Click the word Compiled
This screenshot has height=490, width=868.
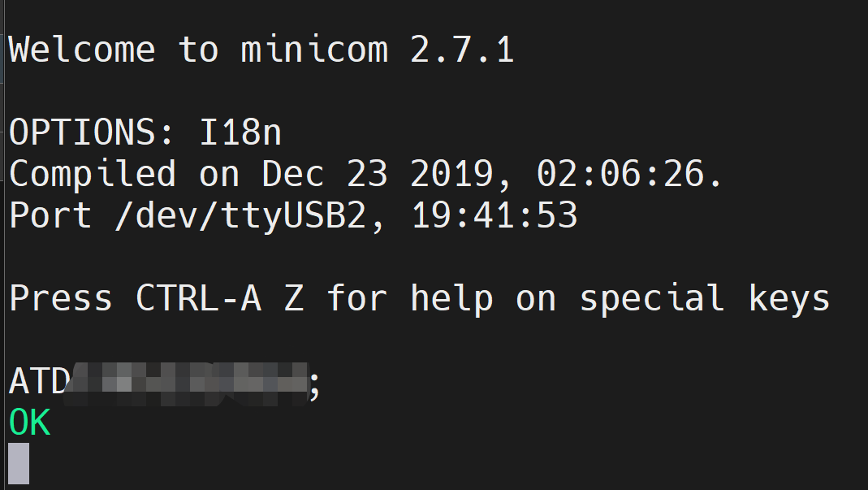[x=93, y=174]
